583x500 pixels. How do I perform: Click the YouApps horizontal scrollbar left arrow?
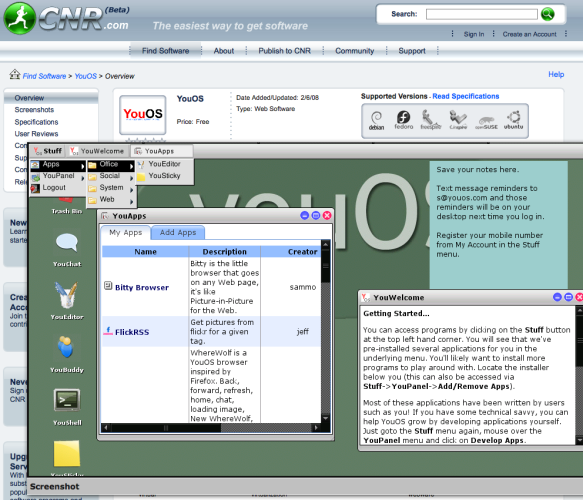pyautogui.click(x=106, y=428)
